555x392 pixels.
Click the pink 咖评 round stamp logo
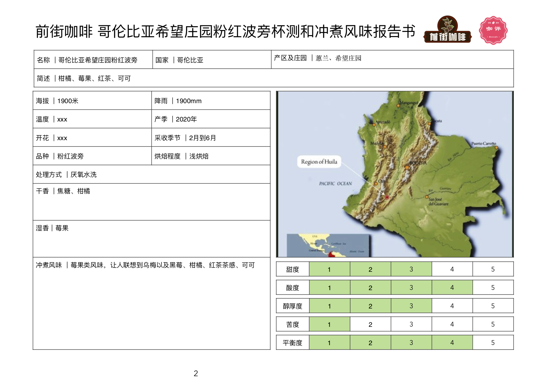coord(493,30)
